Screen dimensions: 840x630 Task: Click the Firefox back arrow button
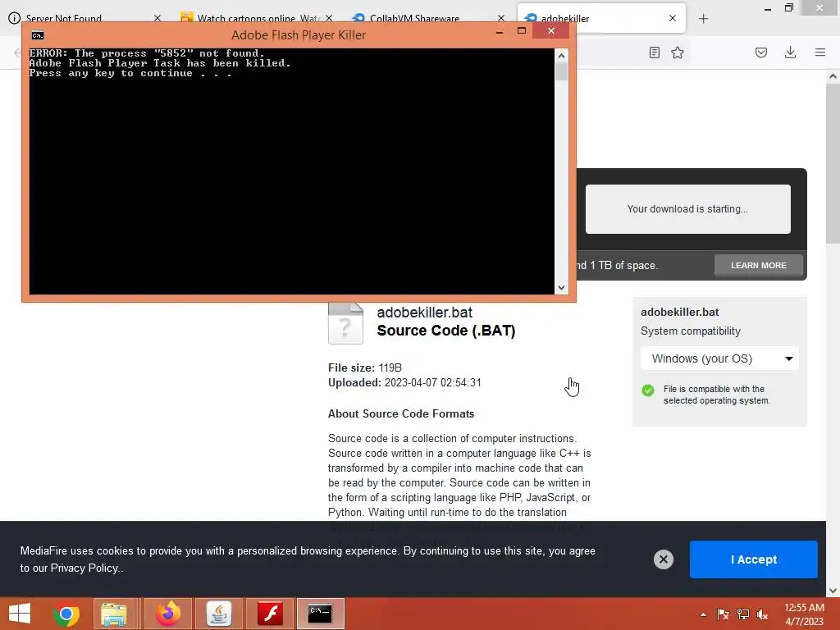16,52
